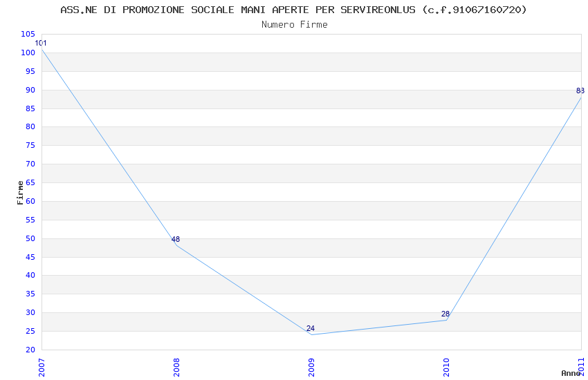This screenshot has width=588, height=380.
Task: Click y-axis tick label 20
Action: (x=30, y=350)
